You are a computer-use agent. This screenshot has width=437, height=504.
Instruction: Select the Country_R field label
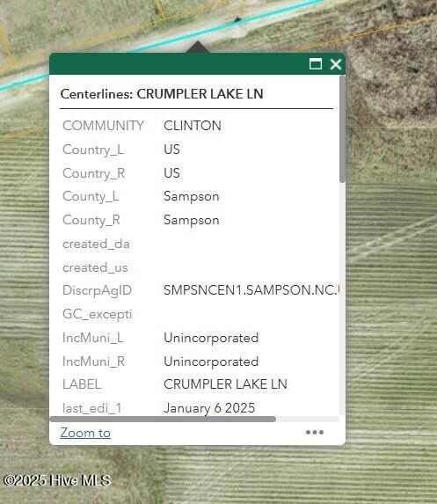tap(93, 173)
